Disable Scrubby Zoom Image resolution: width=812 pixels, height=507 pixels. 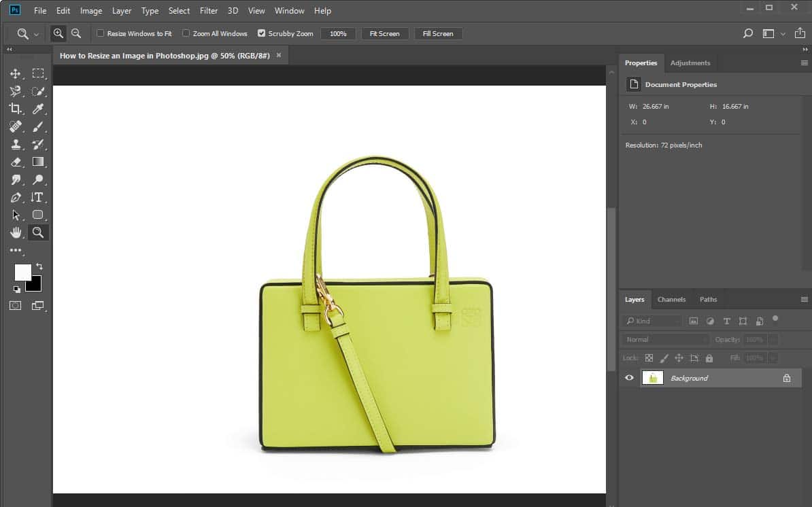click(260, 33)
